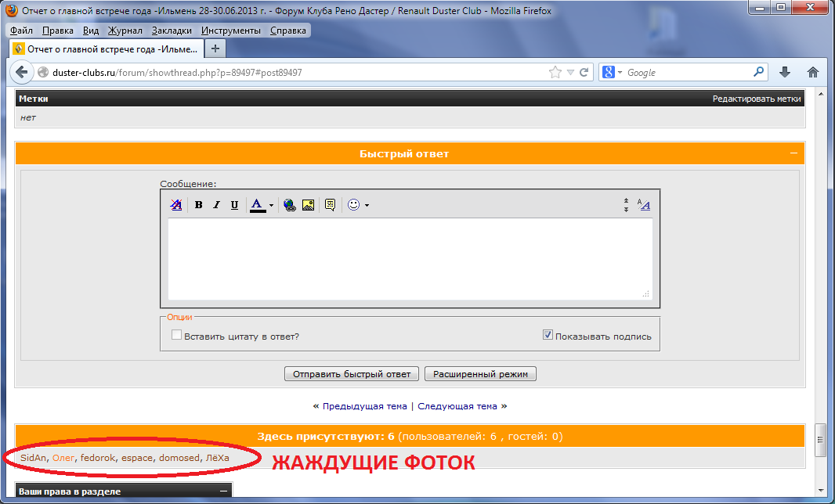
Task: Switch editor mode with the A/A icon
Action: pos(644,205)
